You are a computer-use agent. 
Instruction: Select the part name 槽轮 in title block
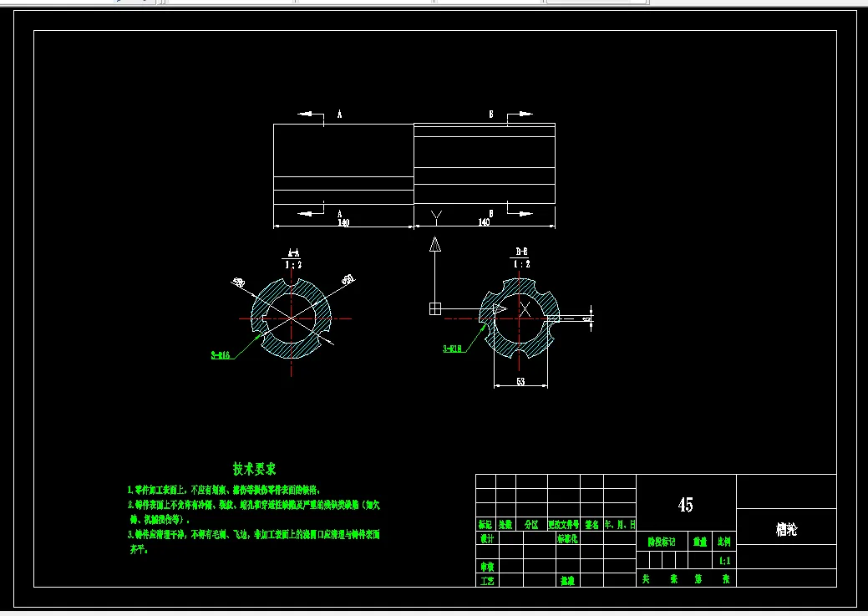[786, 529]
